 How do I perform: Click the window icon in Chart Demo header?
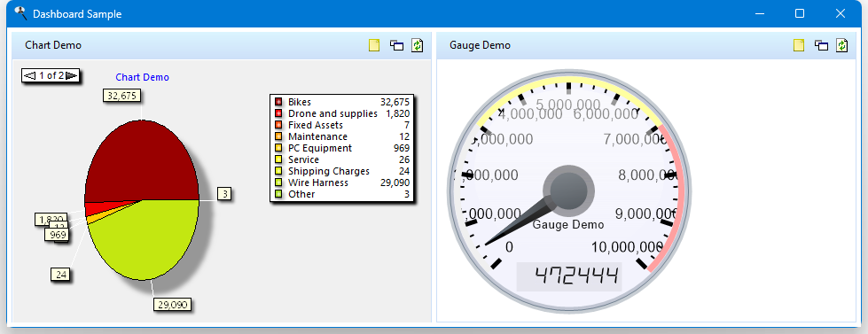pyautogui.click(x=396, y=45)
